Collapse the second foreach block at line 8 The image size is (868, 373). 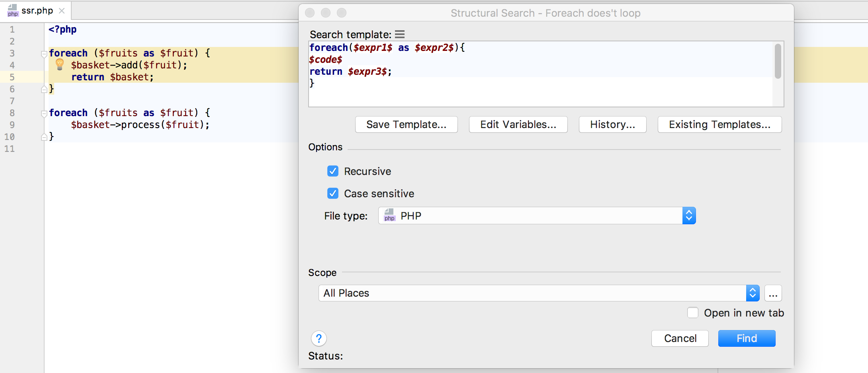click(x=44, y=113)
